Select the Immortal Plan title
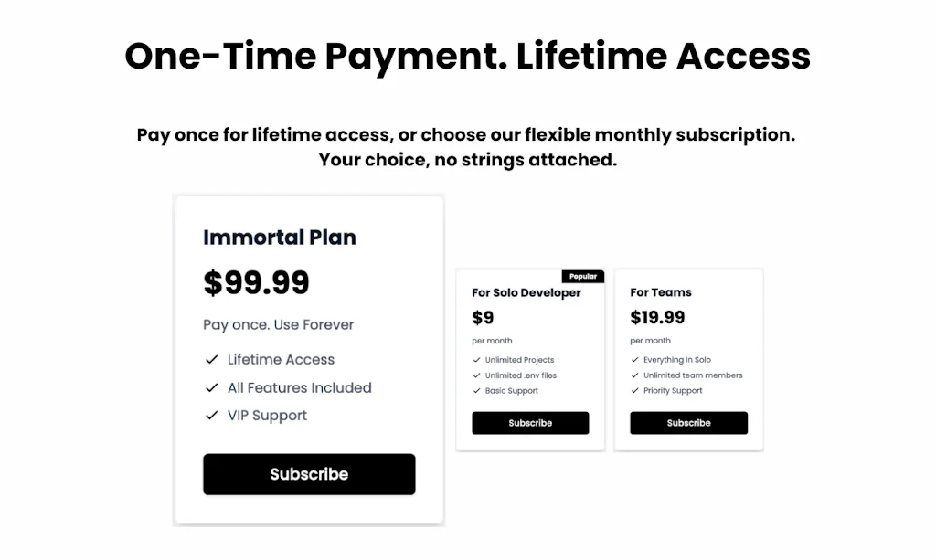Viewport: 936px width, 560px height. click(x=279, y=238)
